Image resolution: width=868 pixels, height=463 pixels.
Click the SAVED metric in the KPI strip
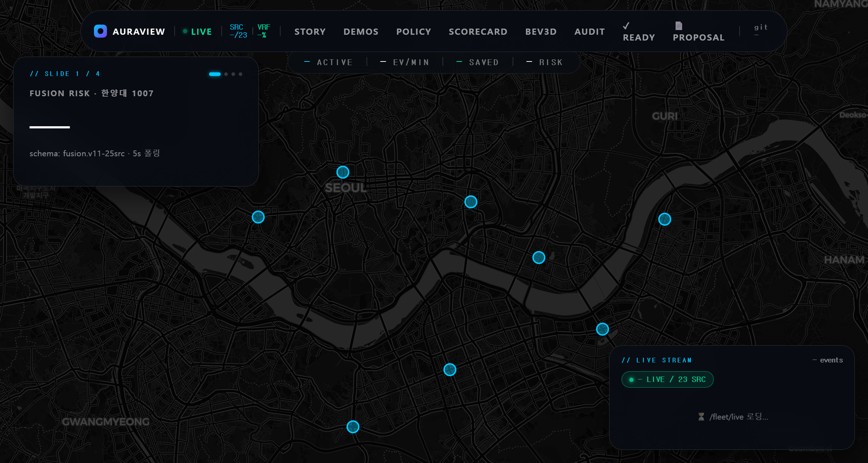[478, 62]
